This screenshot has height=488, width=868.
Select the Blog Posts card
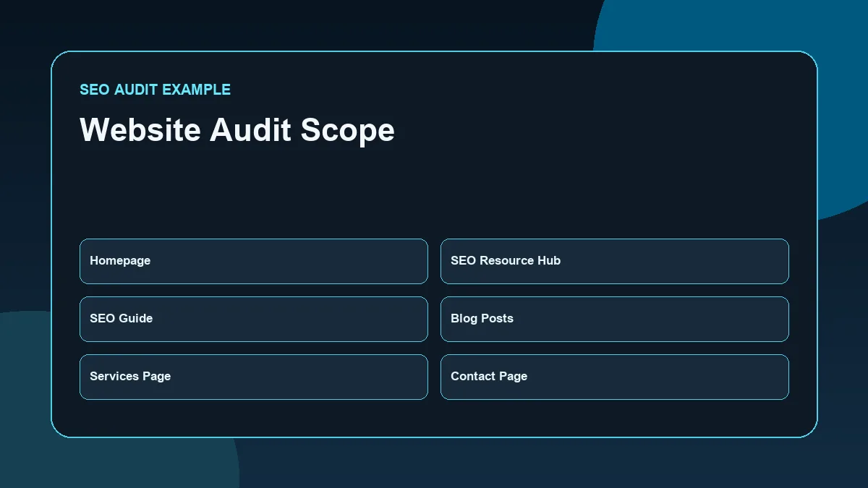(x=615, y=319)
